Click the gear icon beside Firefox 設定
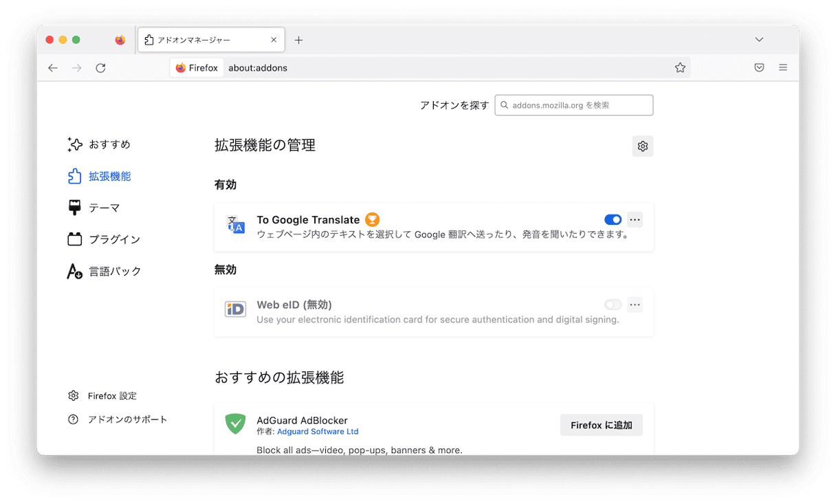This screenshot has height=504, width=836. [74, 396]
